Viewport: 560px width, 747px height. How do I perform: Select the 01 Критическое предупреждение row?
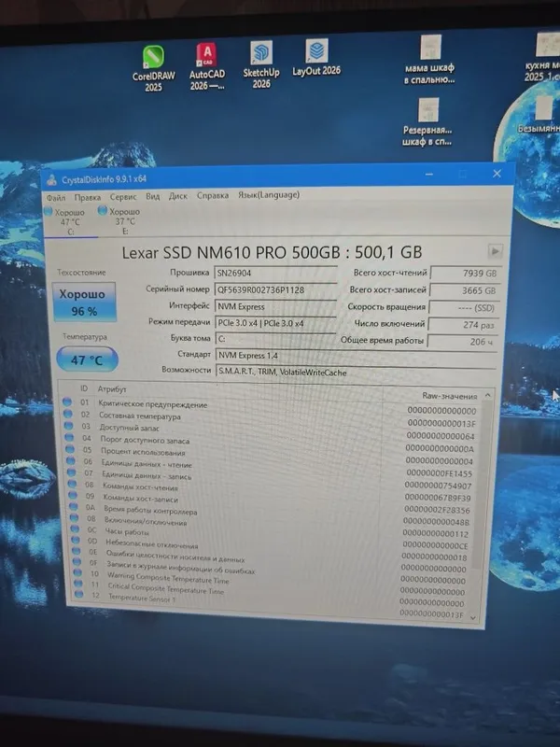pos(271,406)
